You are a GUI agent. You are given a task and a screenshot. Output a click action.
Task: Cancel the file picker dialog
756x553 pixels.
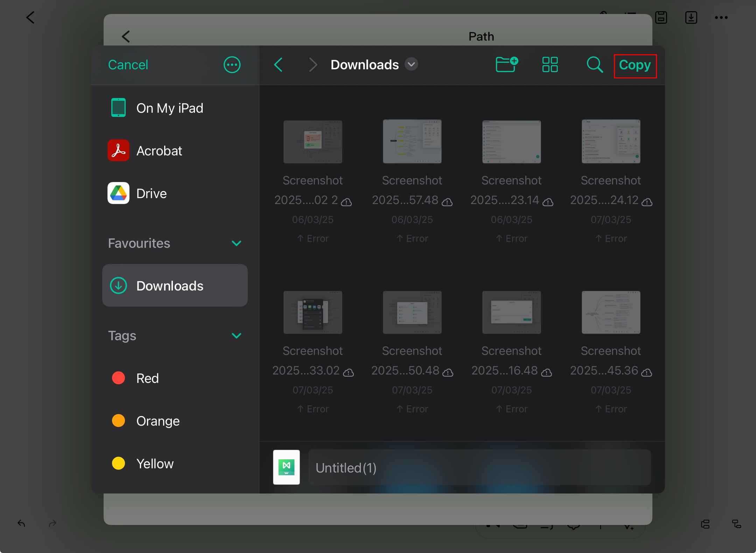[128, 65]
